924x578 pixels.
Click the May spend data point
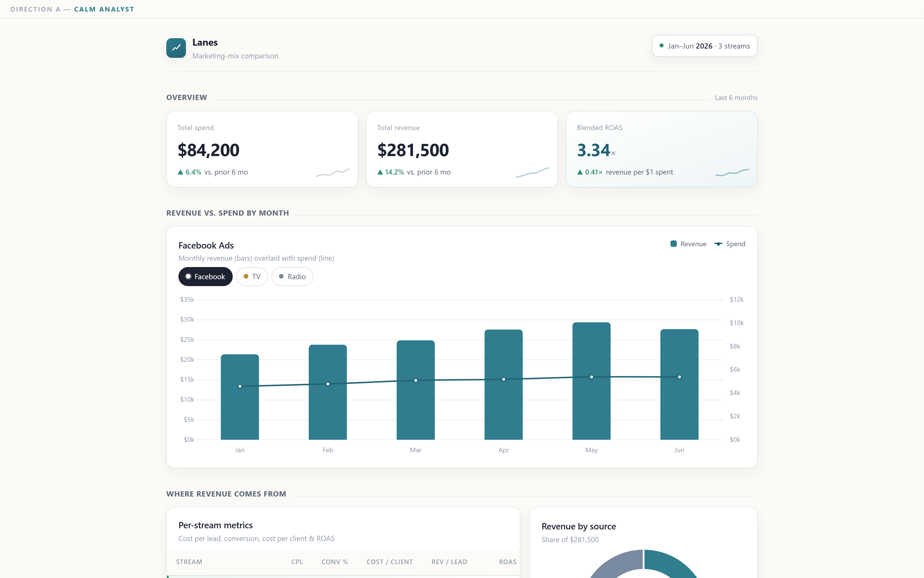(591, 377)
